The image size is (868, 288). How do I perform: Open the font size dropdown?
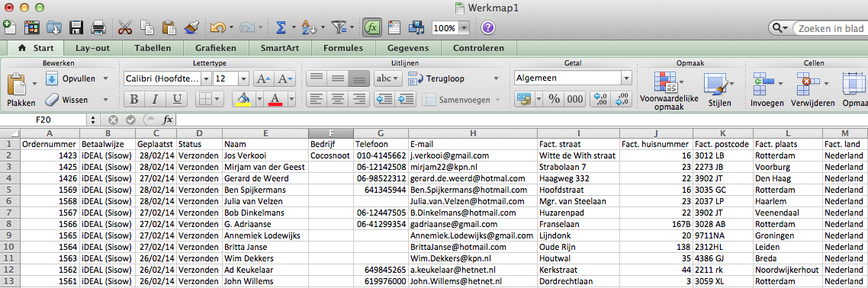(243, 78)
